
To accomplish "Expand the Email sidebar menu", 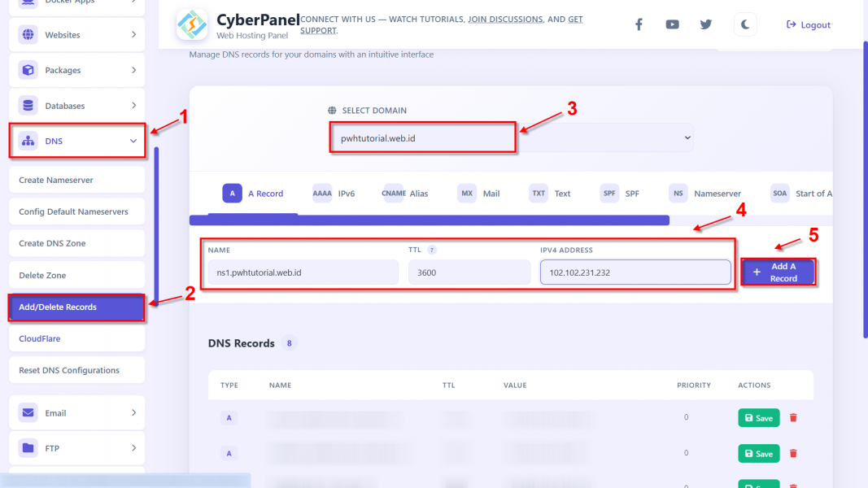I will click(x=77, y=412).
